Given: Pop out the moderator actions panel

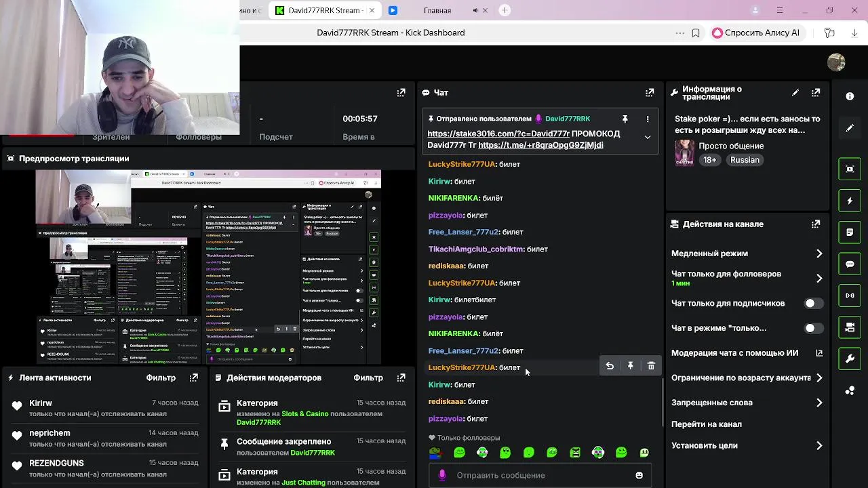Looking at the screenshot, I should pos(401,378).
